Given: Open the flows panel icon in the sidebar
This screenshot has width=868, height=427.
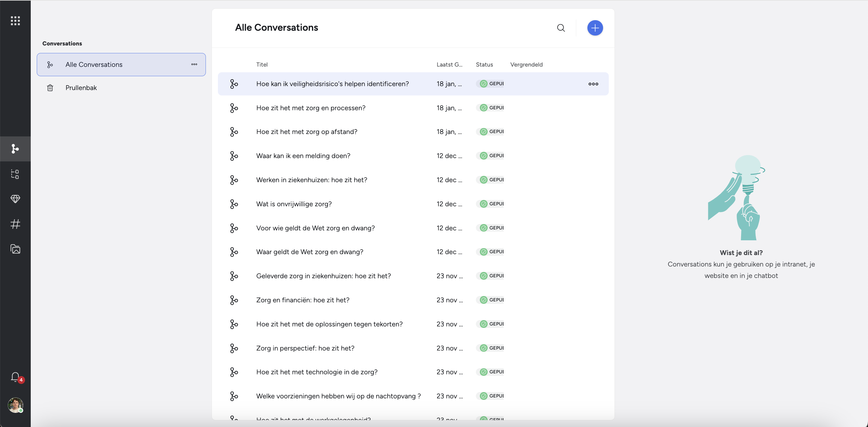Looking at the screenshot, I should [15, 174].
